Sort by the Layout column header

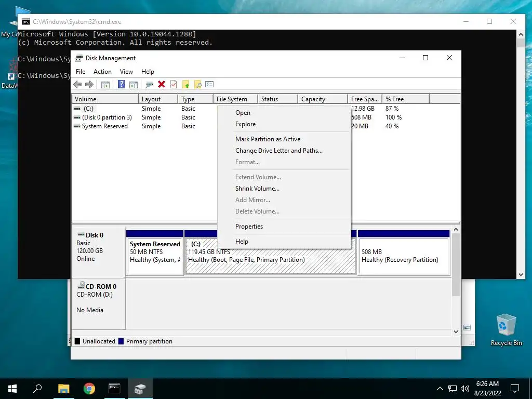pyautogui.click(x=158, y=99)
